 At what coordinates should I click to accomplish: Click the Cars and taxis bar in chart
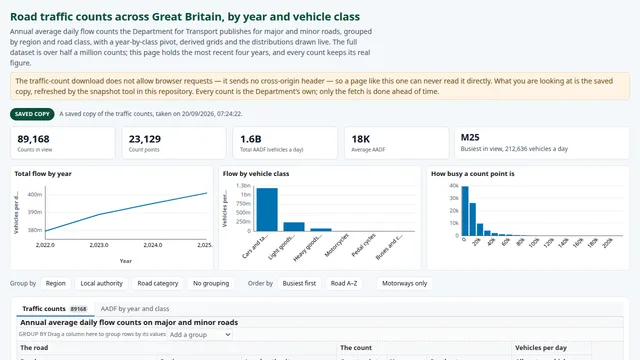(267, 210)
